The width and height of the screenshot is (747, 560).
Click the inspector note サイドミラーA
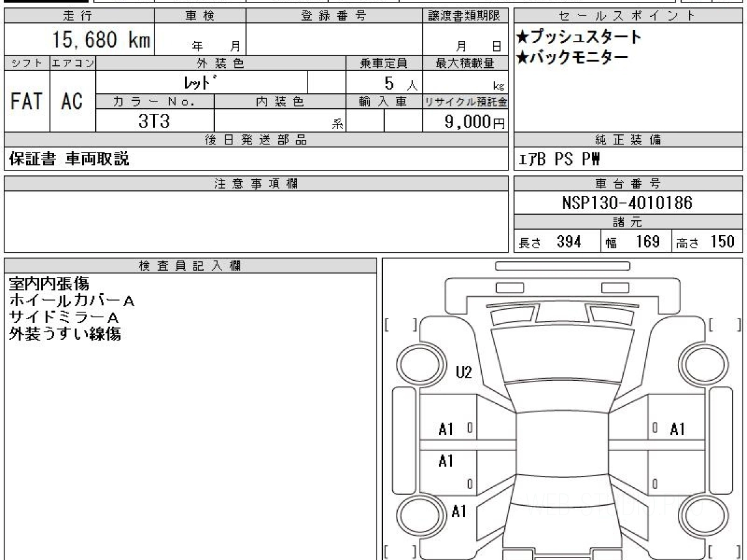tap(63, 317)
